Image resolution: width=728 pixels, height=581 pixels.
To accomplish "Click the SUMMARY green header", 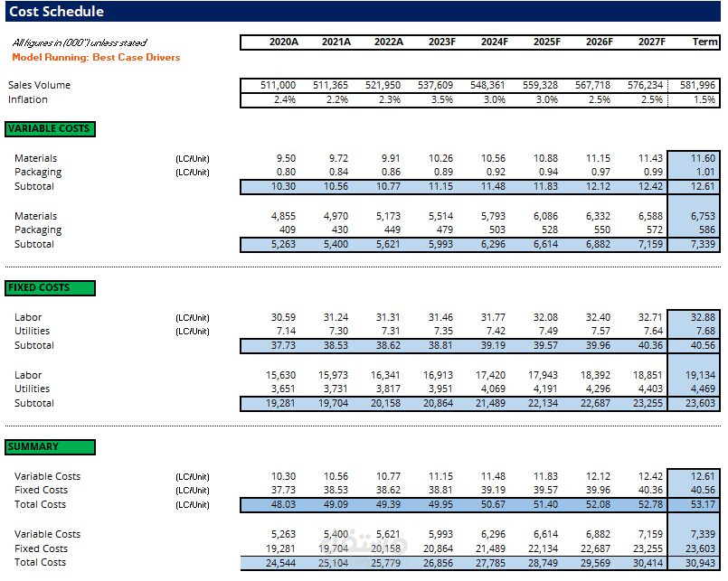I will coord(50,447).
